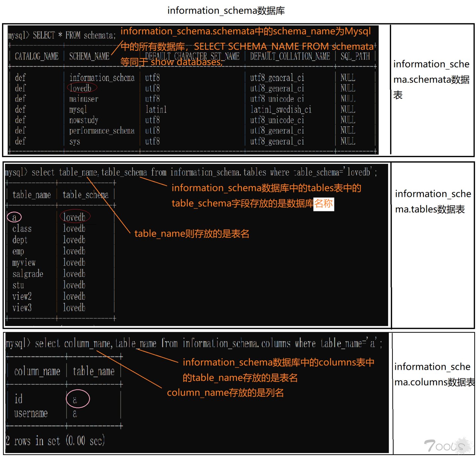The height and width of the screenshot is (457, 476).
Task: Click the 'information_schema.columns数据表' side label
Action: point(434,374)
